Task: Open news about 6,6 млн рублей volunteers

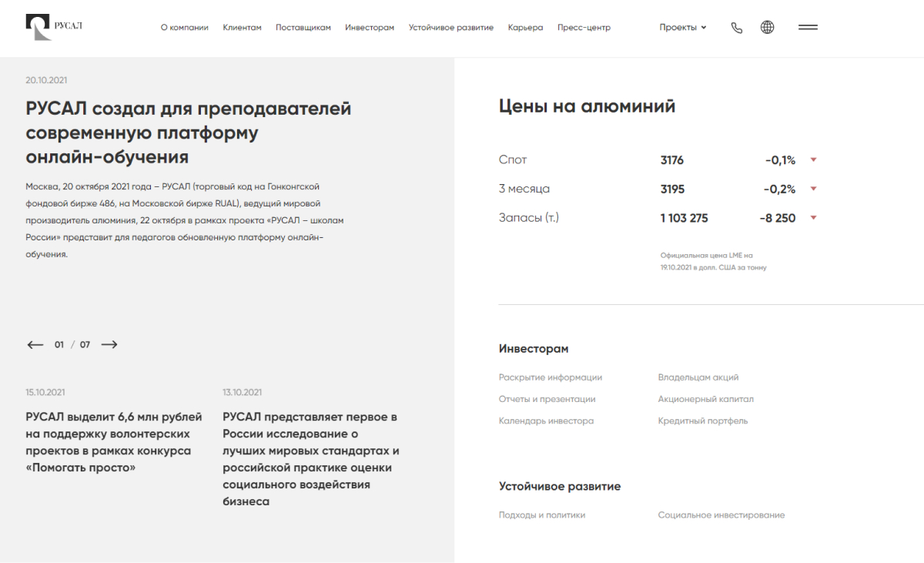Action: pyautogui.click(x=114, y=442)
